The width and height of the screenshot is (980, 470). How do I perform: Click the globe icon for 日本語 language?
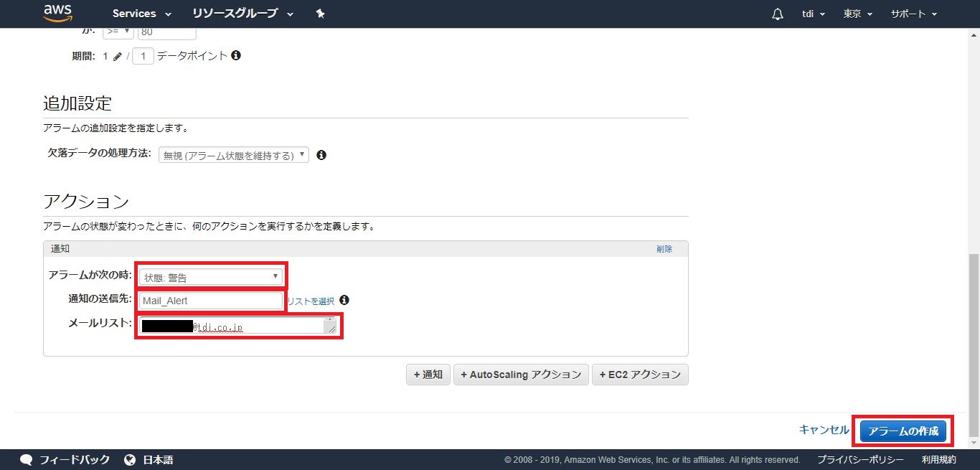coord(130,460)
